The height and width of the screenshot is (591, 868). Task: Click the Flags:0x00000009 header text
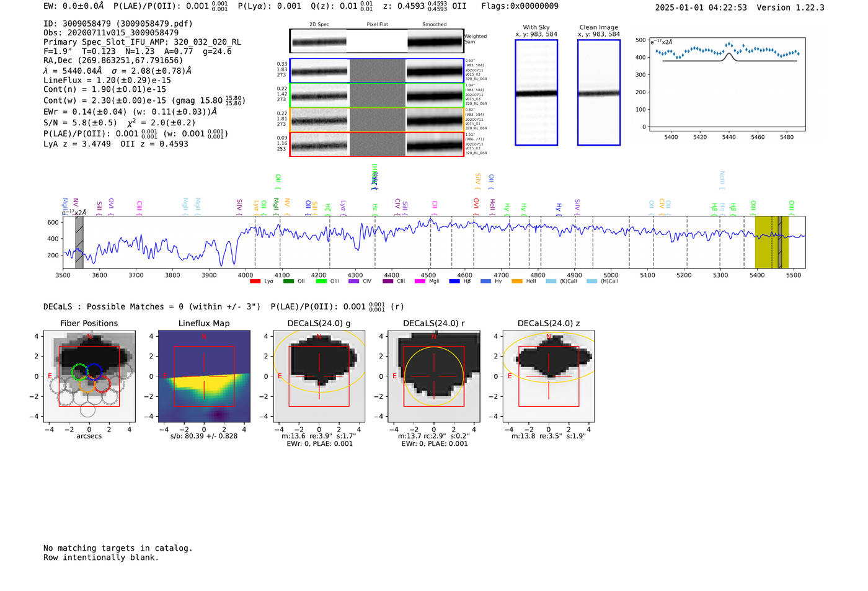pos(520,6)
